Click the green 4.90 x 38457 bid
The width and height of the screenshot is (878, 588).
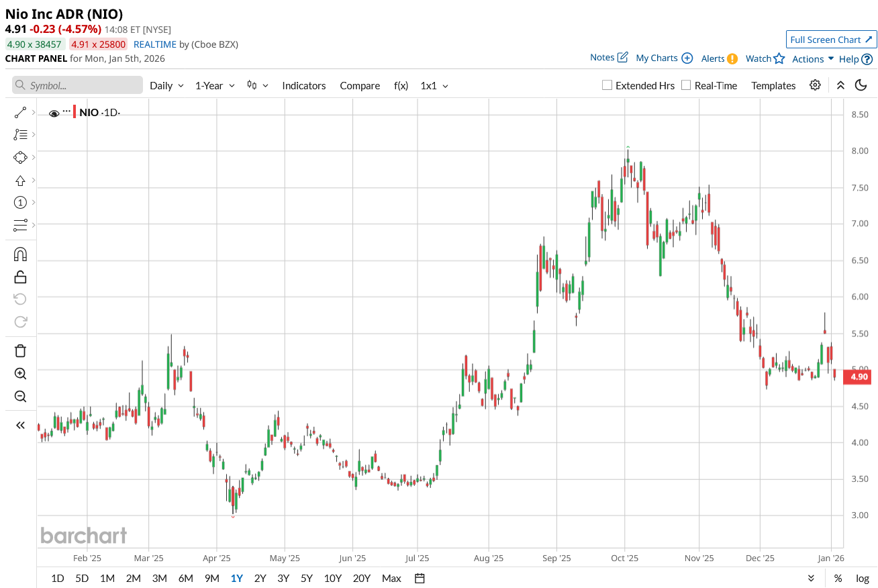pos(34,44)
